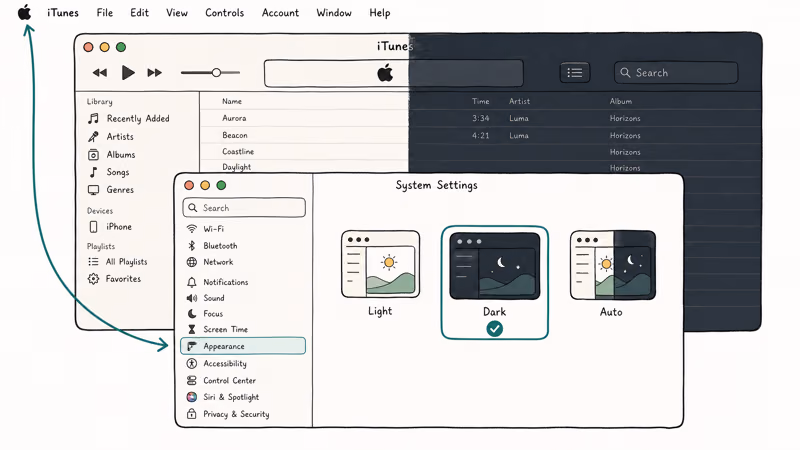Open the Apple menu in the menu bar
Screen dimensions: 800x450
[x=24, y=12]
